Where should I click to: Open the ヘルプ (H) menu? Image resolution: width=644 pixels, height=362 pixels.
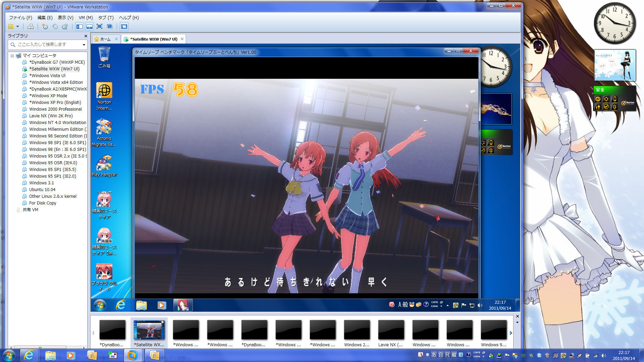pos(129,17)
